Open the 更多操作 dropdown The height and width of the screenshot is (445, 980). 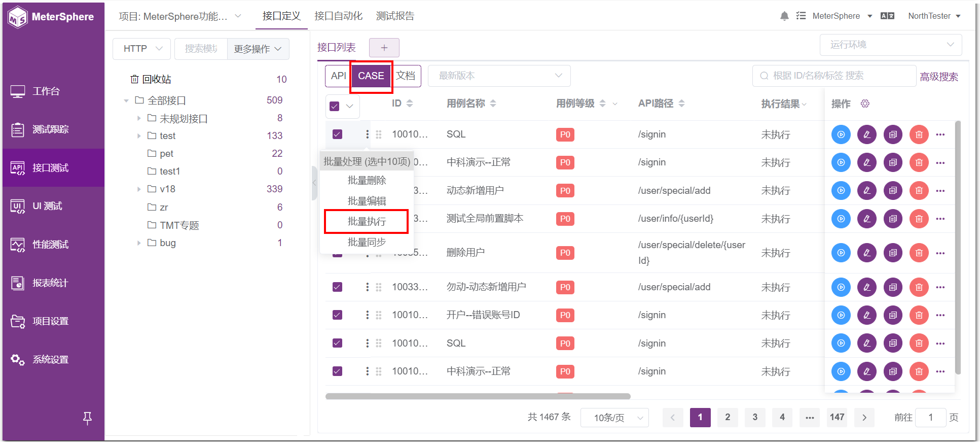[x=258, y=49]
